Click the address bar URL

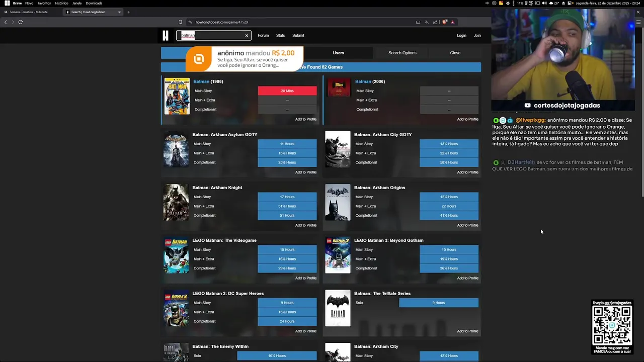tap(221, 22)
